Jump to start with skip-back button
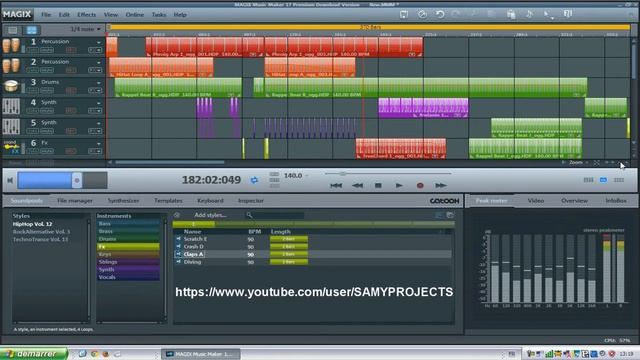The width and height of the screenshot is (640, 360). point(336,185)
